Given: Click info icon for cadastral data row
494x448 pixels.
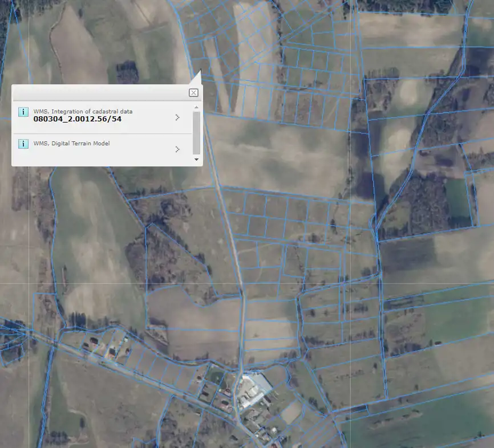Looking at the screenshot, I should click(x=23, y=112).
